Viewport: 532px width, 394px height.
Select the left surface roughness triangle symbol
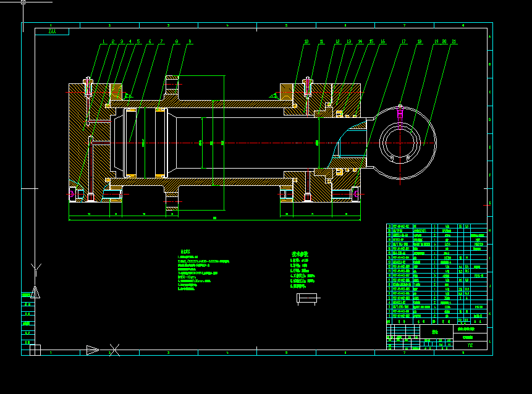(127, 96)
